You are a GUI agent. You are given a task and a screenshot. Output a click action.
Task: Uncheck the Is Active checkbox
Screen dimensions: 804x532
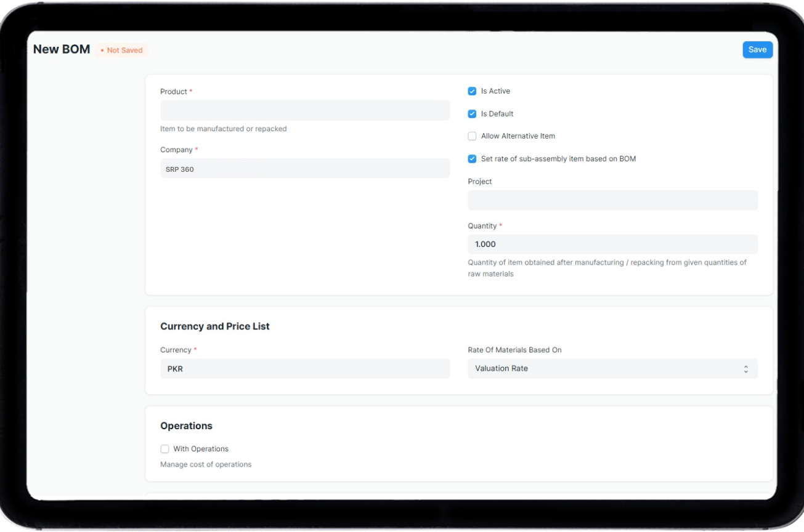473,91
